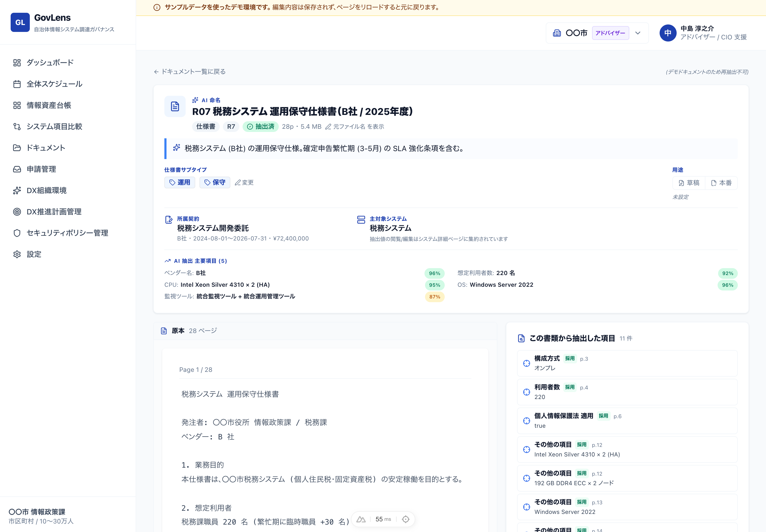
Task: Locate the 利用者数 item via its target icon
Action: tap(527, 392)
